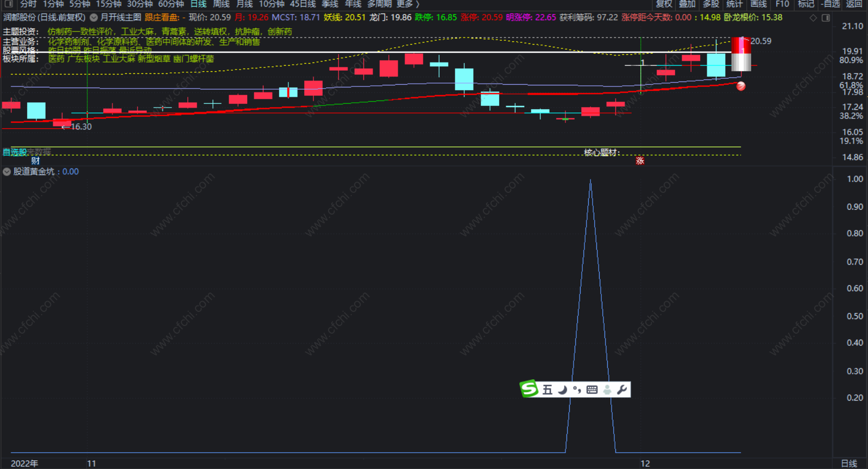868x469 pixels.
Task: Click the 21.10 price axis label
Action: point(852,26)
